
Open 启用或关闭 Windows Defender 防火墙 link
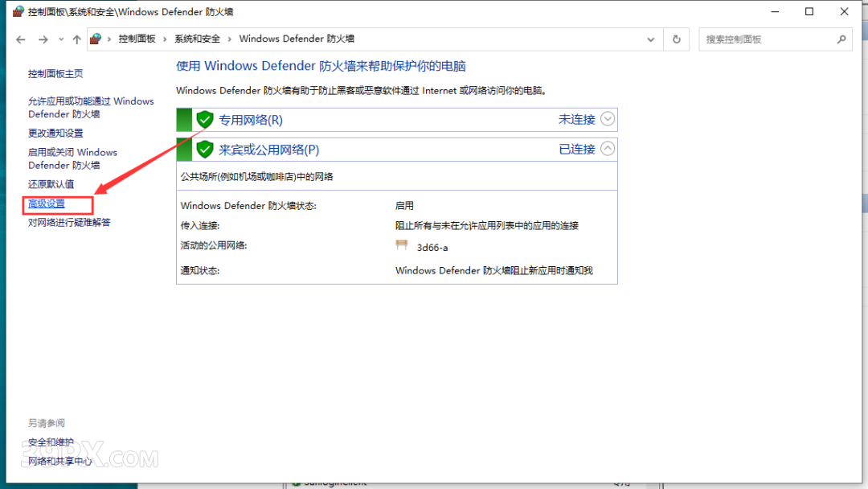click(x=72, y=158)
